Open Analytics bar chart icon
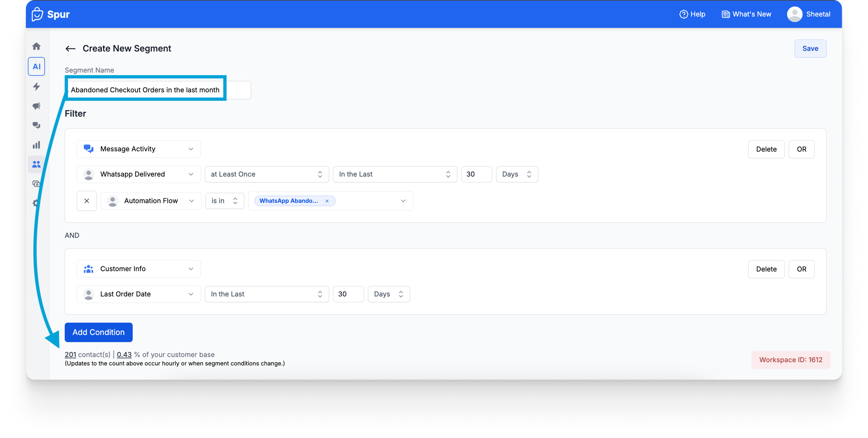This screenshot has width=868, height=438. click(x=36, y=145)
